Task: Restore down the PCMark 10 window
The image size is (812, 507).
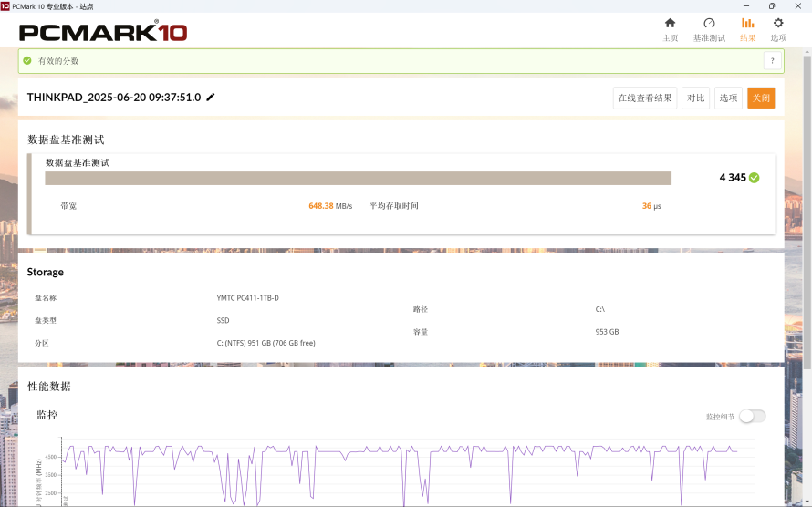Action: [772, 6]
